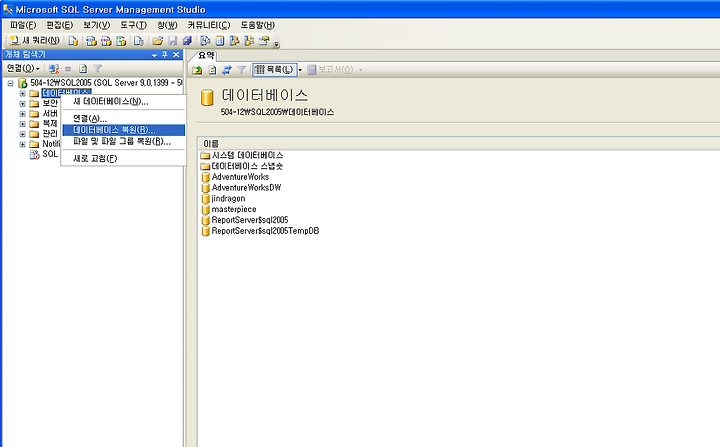Toggle auto-hide pin on 개체 탐색기 panel
Viewport: 720px width, 447px height.
165,55
